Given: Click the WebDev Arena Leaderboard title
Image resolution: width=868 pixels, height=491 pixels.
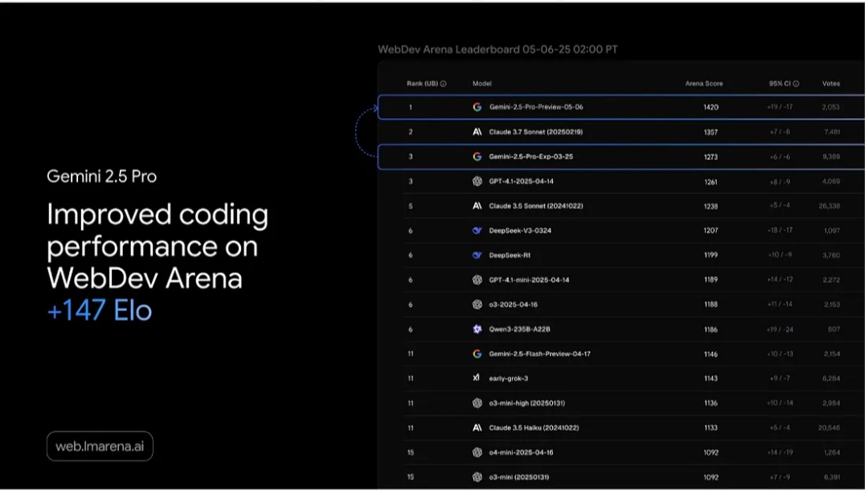Looking at the screenshot, I should coord(497,49).
